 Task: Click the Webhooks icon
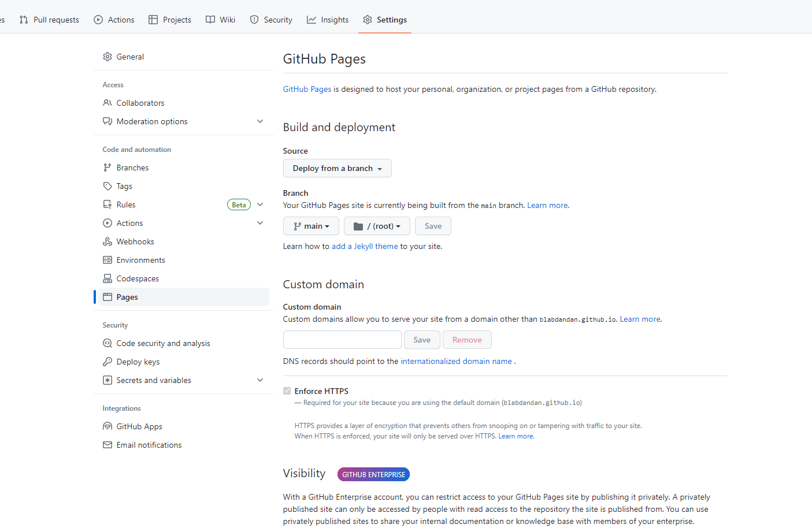(x=107, y=241)
